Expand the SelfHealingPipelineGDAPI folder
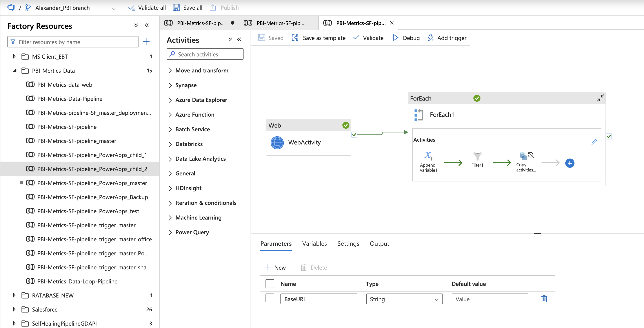This screenshot has width=644, height=328. pos(14,323)
